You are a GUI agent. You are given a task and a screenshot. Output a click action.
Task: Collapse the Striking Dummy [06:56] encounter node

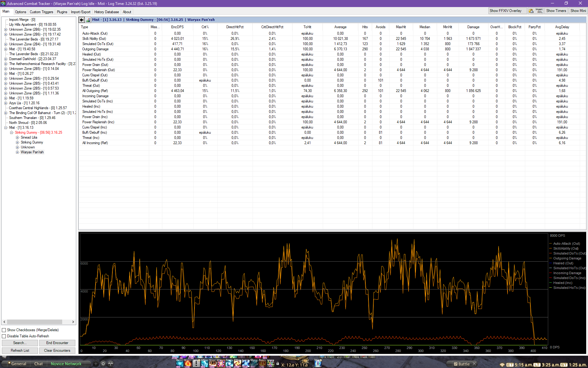coord(12,132)
